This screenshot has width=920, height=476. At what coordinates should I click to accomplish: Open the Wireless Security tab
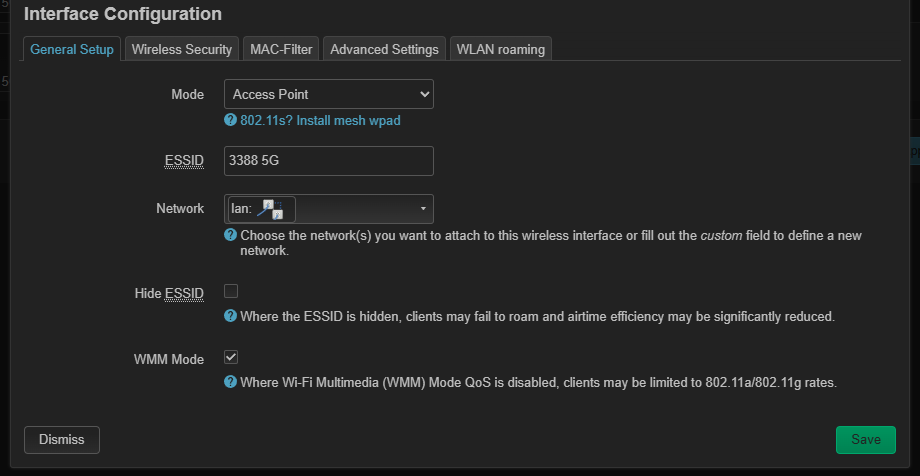(x=182, y=49)
